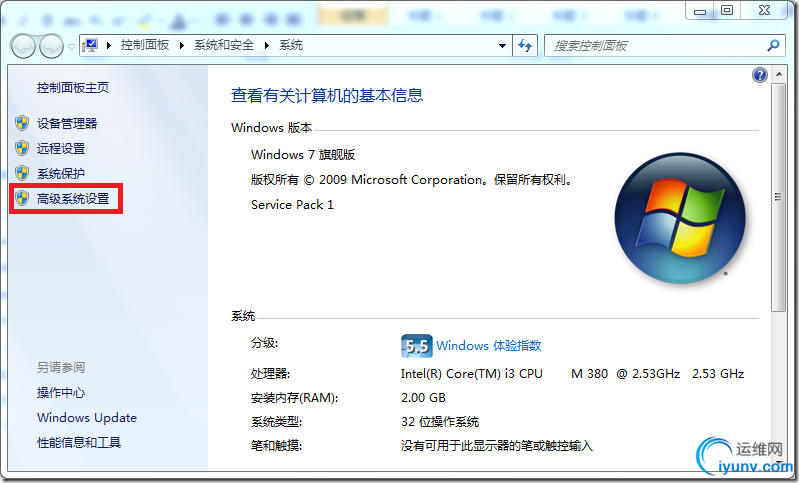Click the magnifier search icon

tap(773, 46)
